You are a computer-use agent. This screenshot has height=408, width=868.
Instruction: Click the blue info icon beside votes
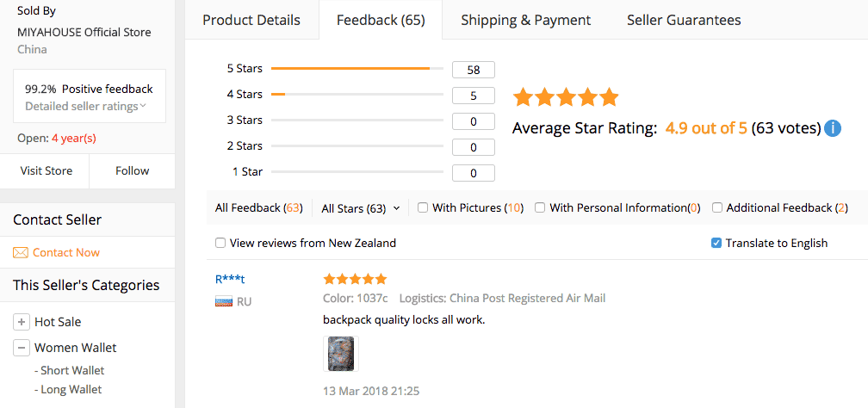coord(833,128)
